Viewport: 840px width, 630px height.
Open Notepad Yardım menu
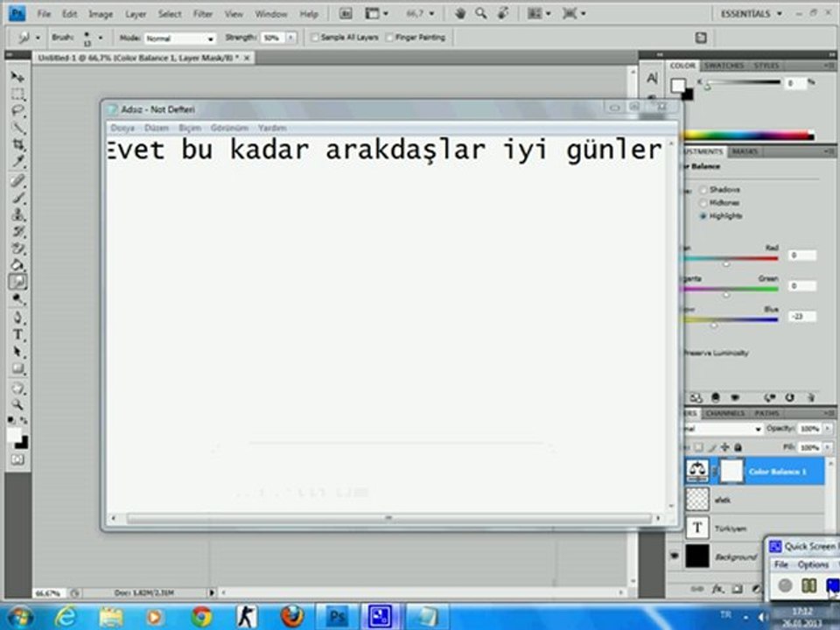coord(272,128)
